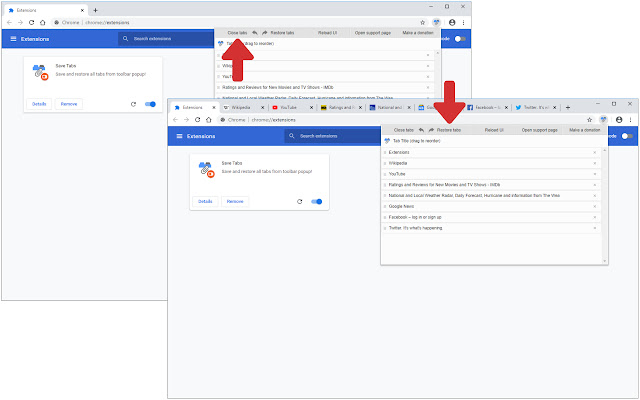Open support page from back window popup
This screenshot has width=640, height=400.
[373, 33]
